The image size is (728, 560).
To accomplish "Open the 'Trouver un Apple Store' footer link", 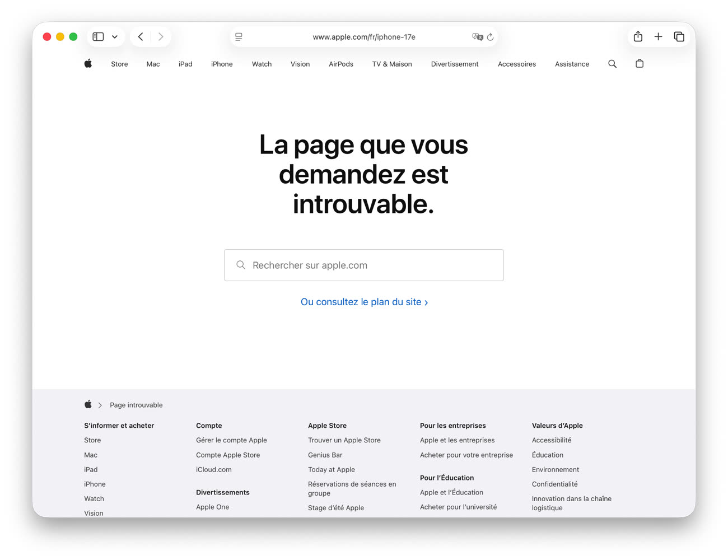I will coord(344,440).
